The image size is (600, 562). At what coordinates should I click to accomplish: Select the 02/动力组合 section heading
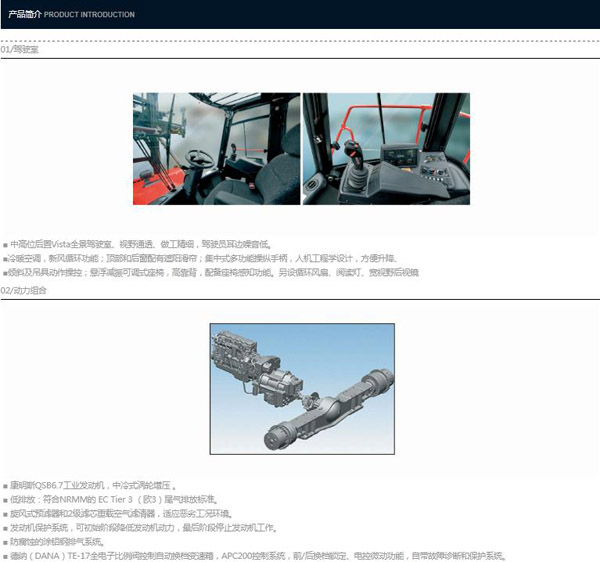tap(23, 289)
